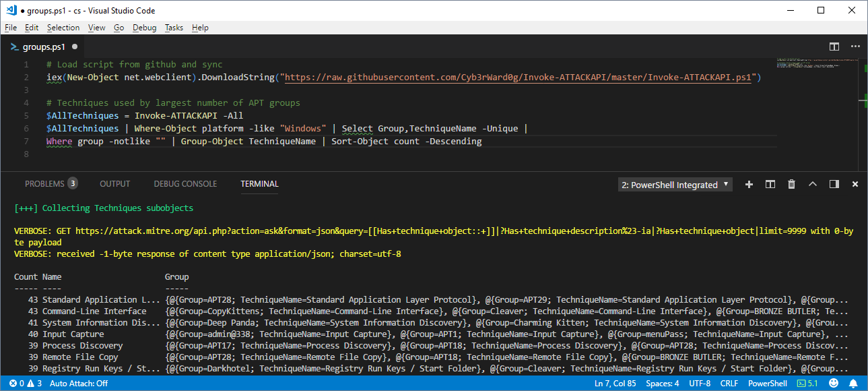The width and height of the screenshot is (868, 391).
Task: Open the Help menu
Action: pyautogui.click(x=200, y=28)
